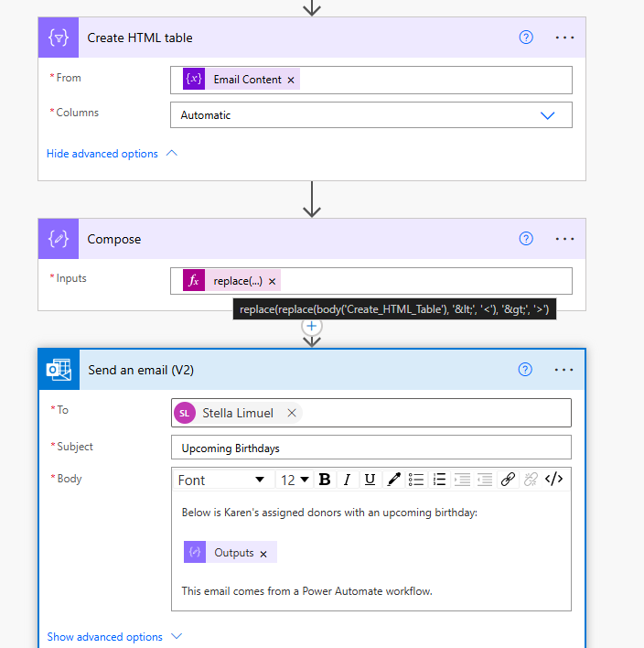The image size is (644, 648).
Task: Open the text highlight color pen tool
Action: click(393, 480)
